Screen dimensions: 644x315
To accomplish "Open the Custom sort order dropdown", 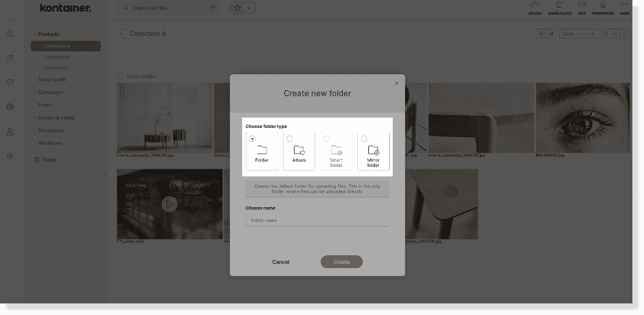I will point(574,34).
